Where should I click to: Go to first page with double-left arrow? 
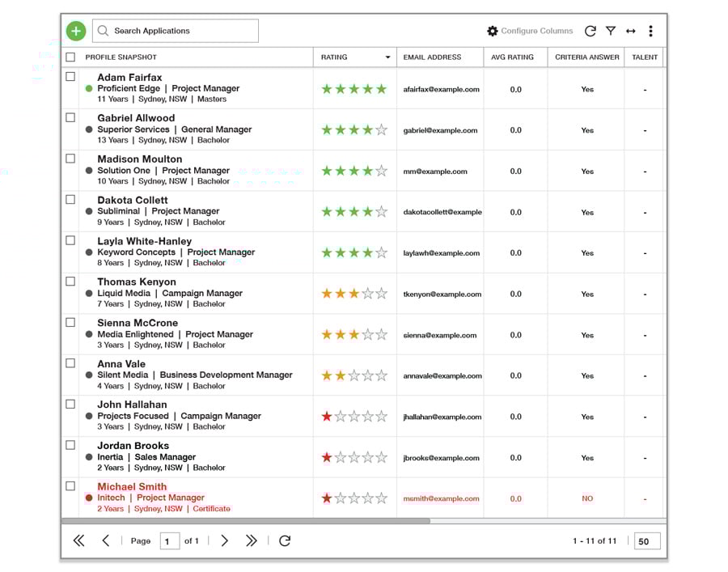(x=79, y=540)
